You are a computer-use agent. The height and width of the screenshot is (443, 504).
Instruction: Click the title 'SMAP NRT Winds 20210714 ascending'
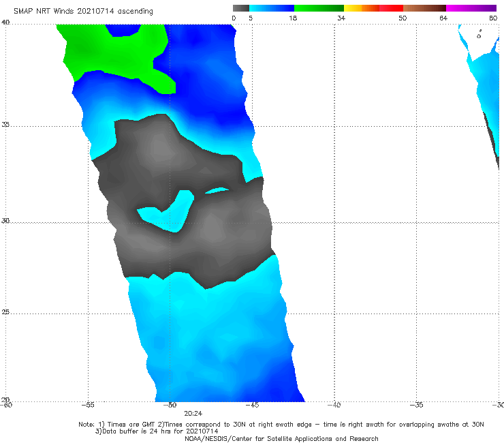coord(83,11)
